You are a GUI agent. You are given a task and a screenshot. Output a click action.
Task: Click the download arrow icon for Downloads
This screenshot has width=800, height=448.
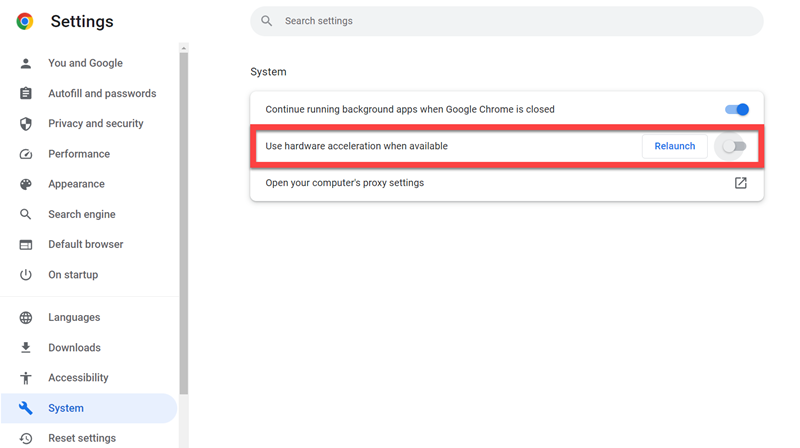coord(26,348)
